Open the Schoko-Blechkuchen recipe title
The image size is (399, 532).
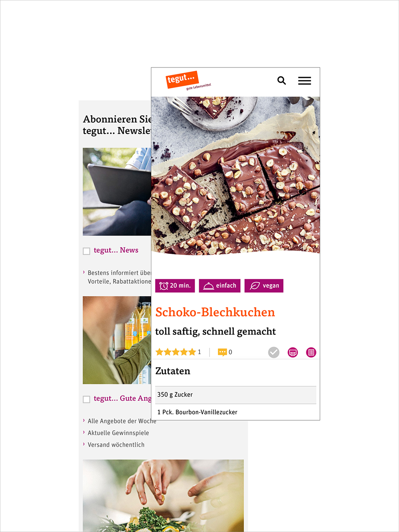pos(215,312)
